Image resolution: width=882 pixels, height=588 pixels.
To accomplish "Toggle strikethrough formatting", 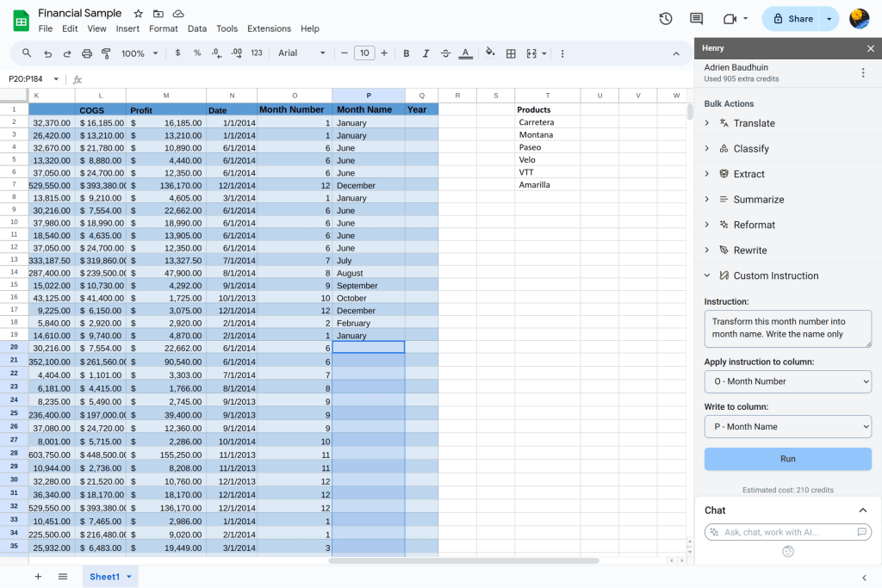I will coord(445,53).
